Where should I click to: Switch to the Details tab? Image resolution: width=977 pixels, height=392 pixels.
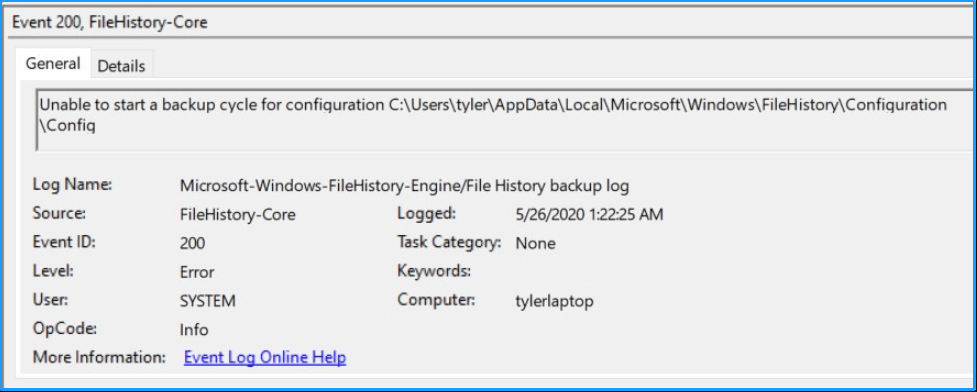tap(122, 65)
